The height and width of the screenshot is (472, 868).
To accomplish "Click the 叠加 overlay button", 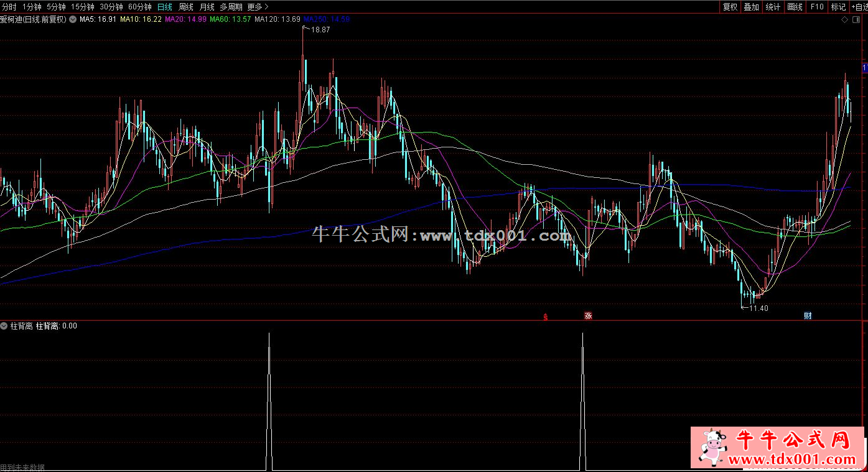I will (x=752, y=7).
